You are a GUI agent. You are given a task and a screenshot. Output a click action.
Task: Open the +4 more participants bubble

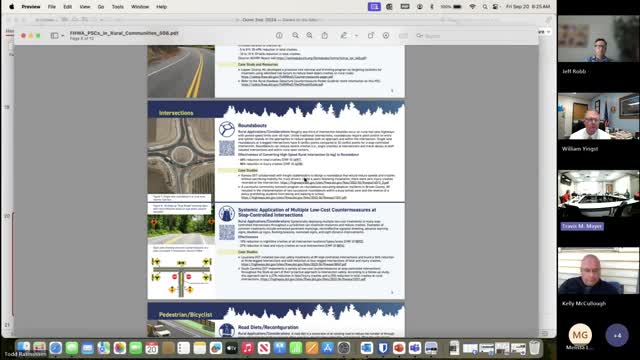tap(617, 335)
